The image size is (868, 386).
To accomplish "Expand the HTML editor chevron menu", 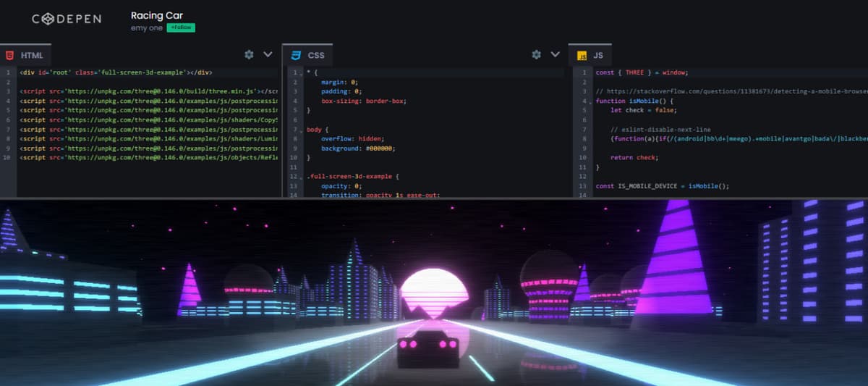I will tap(268, 54).
